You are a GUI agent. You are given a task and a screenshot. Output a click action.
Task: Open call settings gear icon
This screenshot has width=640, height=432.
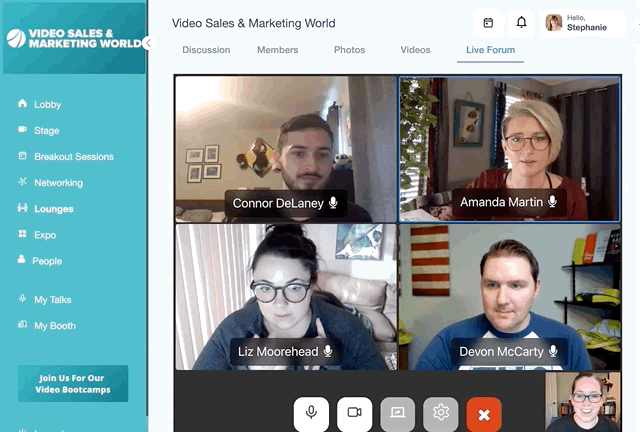441,413
